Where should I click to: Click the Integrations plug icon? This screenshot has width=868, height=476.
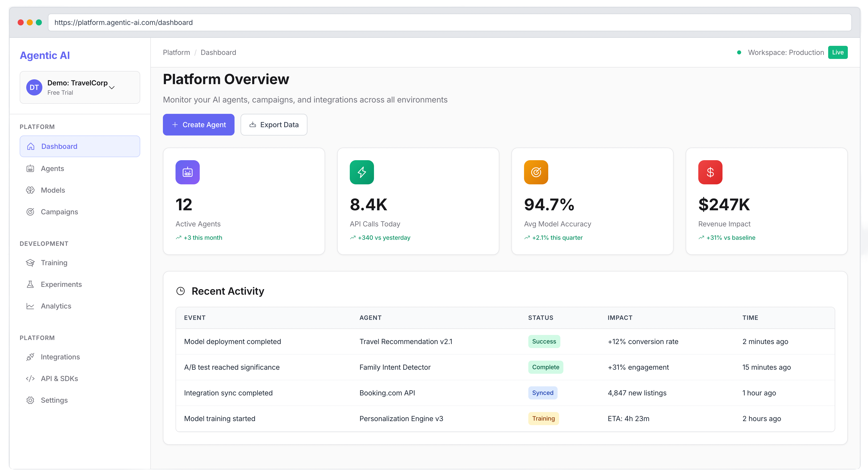click(30, 357)
